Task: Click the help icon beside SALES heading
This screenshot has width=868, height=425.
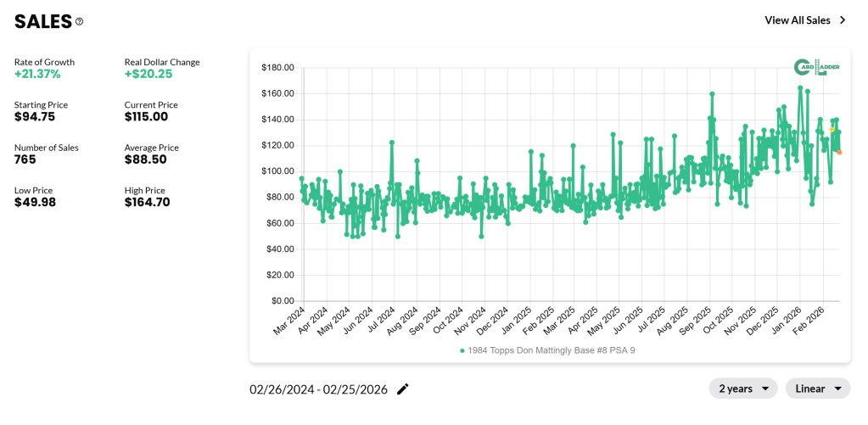Action: tap(80, 21)
